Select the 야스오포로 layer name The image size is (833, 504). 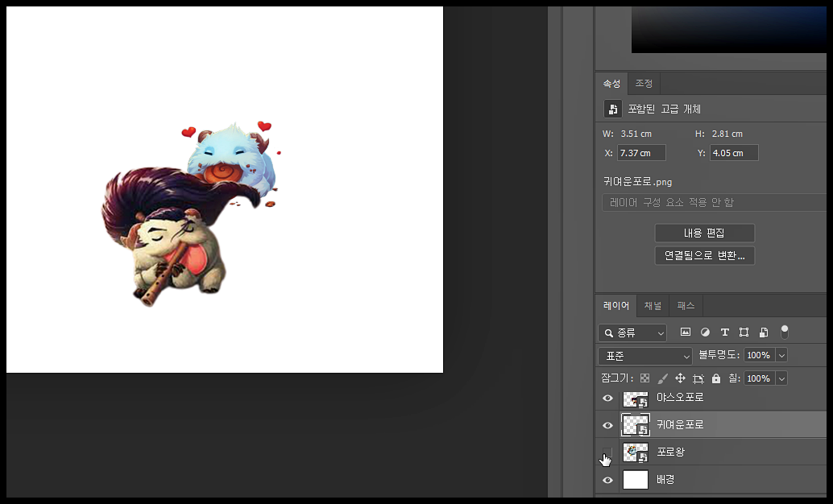point(680,397)
